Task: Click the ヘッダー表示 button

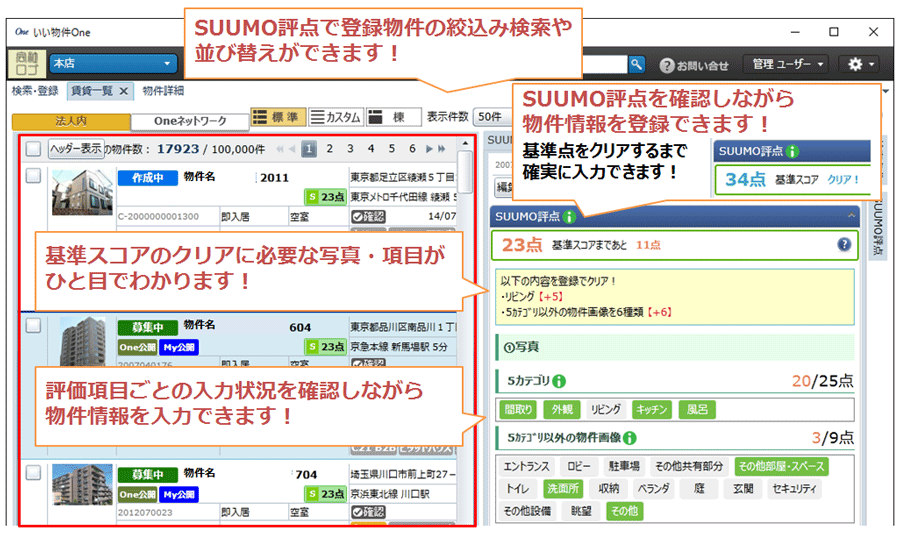Action: [75, 149]
